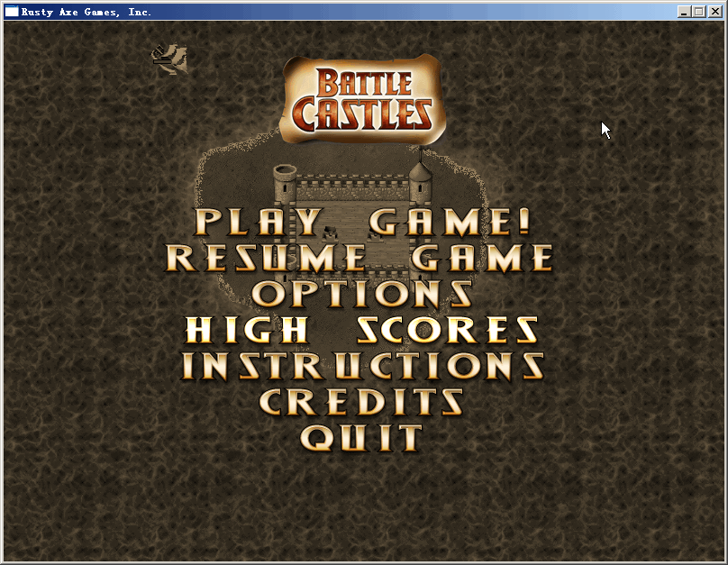Click the window icon in the title bar
Image resolution: width=728 pixels, height=565 pixels.
[x=12, y=12]
